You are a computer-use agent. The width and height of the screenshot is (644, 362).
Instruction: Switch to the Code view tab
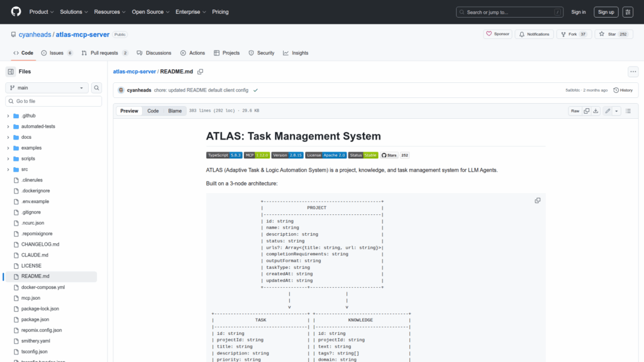click(x=153, y=111)
